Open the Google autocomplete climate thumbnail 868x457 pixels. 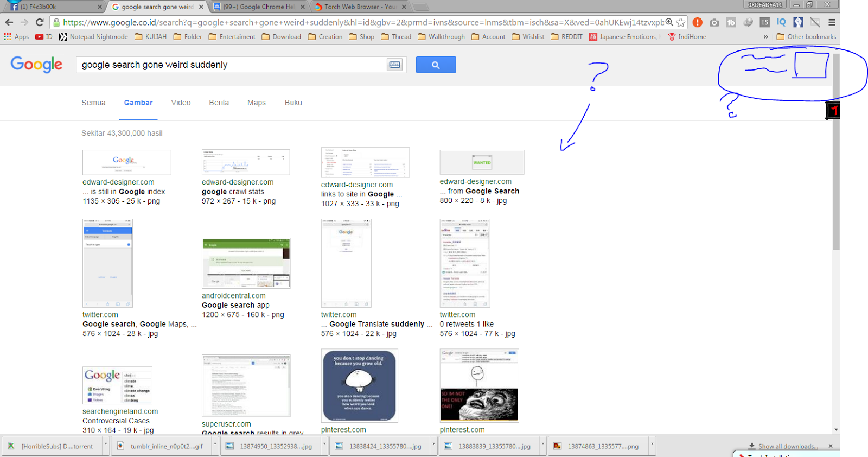[x=117, y=385]
